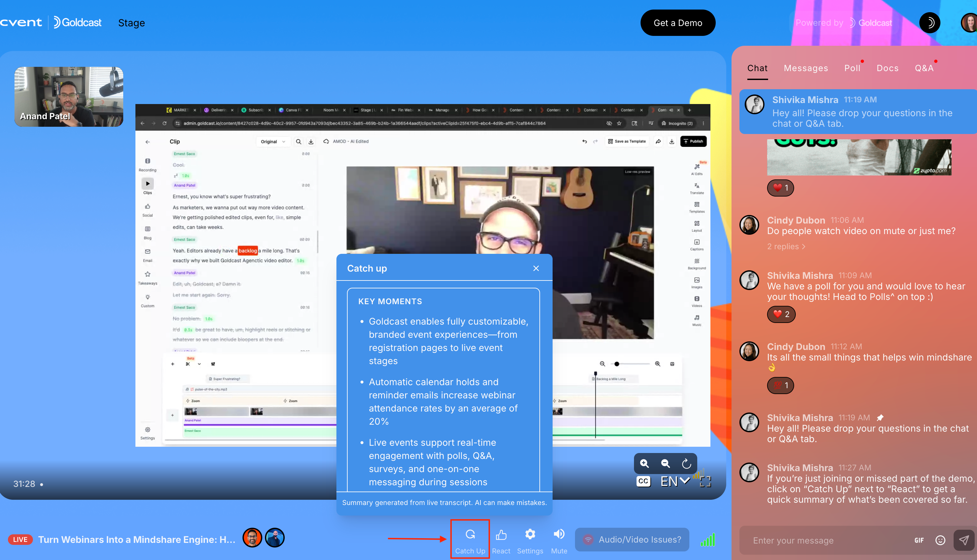Open the user profile avatar in header
Screen dimensions: 977x560
(969, 23)
